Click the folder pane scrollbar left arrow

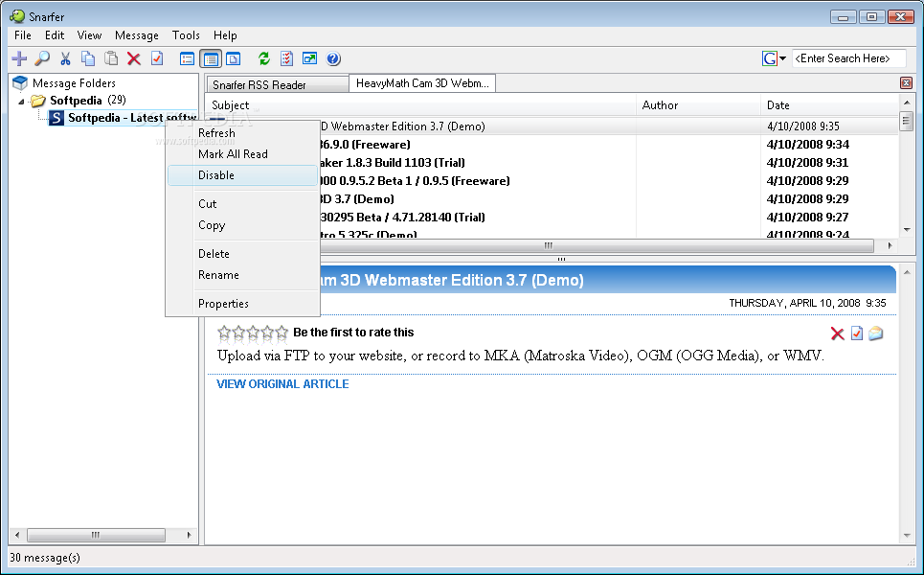click(17, 535)
